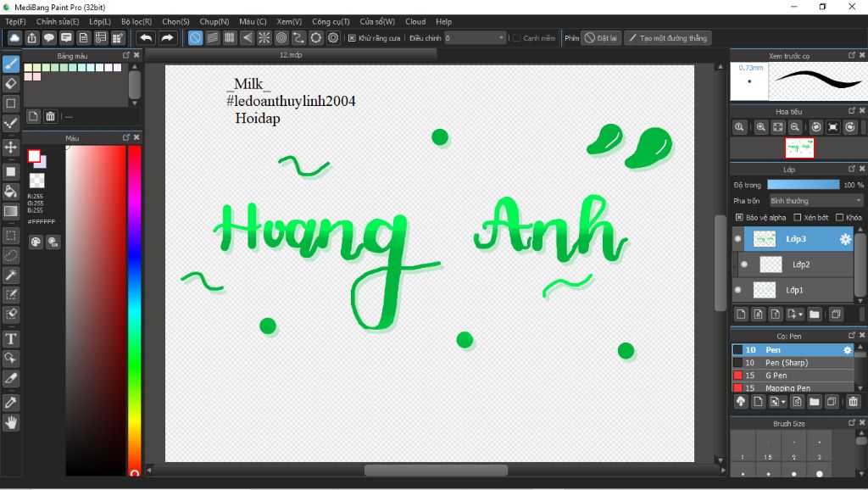Open the Điều chỉnh correction dropdown
Screen dimensions: 868x490
pos(475,38)
